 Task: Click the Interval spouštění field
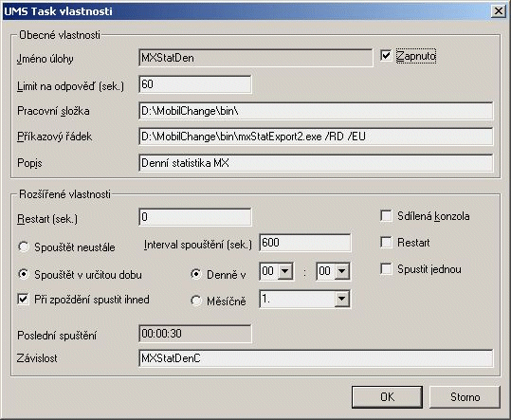pos(305,243)
